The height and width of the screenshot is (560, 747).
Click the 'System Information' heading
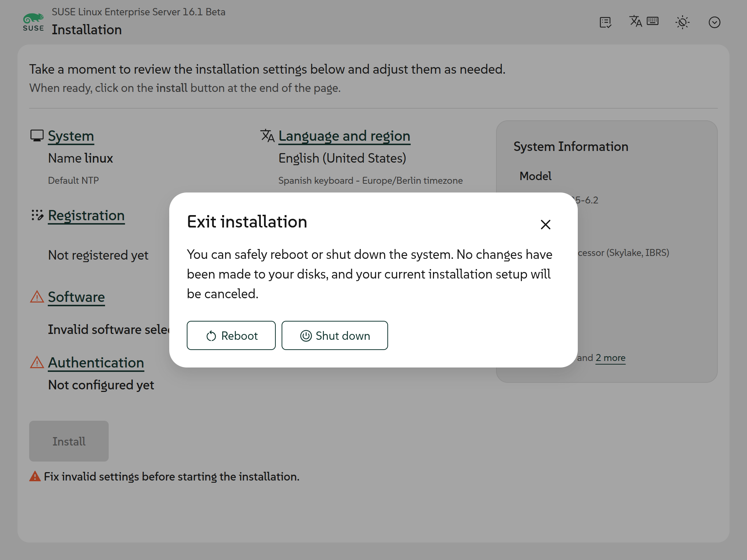(x=571, y=147)
